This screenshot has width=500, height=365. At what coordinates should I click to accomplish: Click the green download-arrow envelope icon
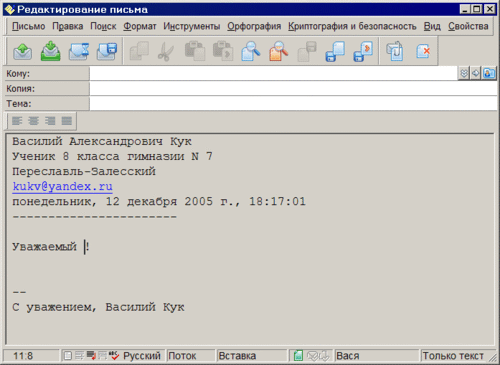click(x=51, y=51)
